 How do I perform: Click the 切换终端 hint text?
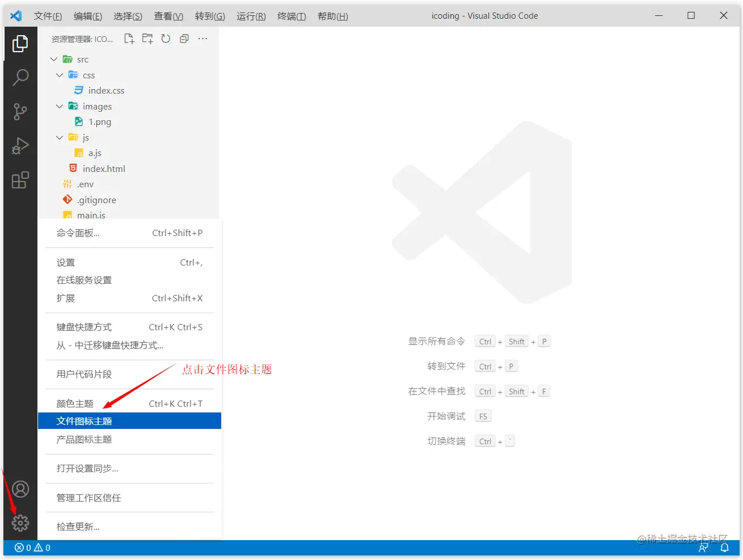tap(446, 441)
